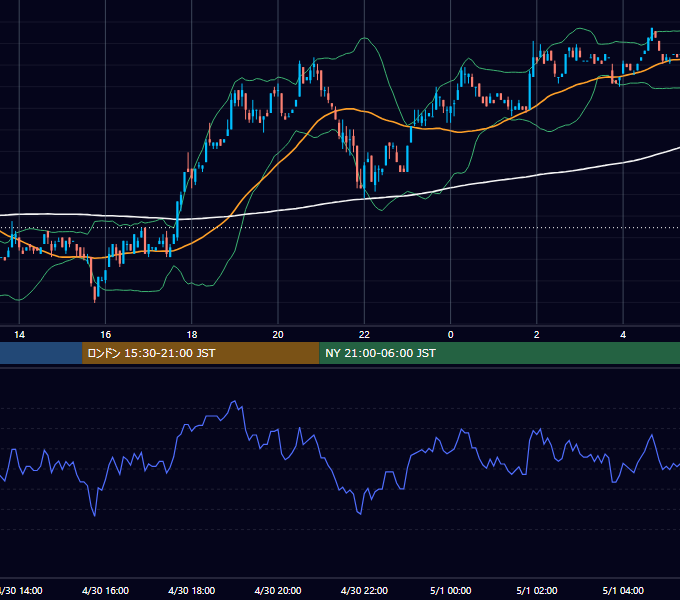
Task: Click the 16 hour axis label
Action: click(105, 335)
